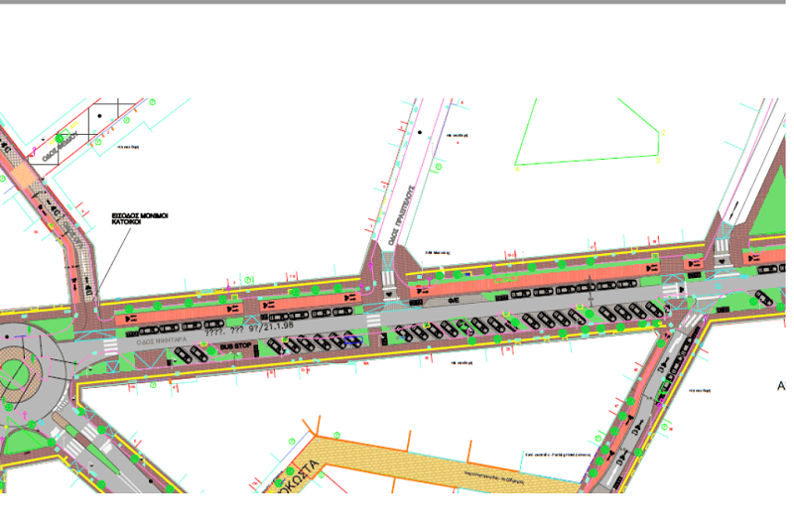Image resolution: width=794 pixels, height=532 pixels.
Task: Click the white crosswalk in the street center
Action: [x=373, y=321]
